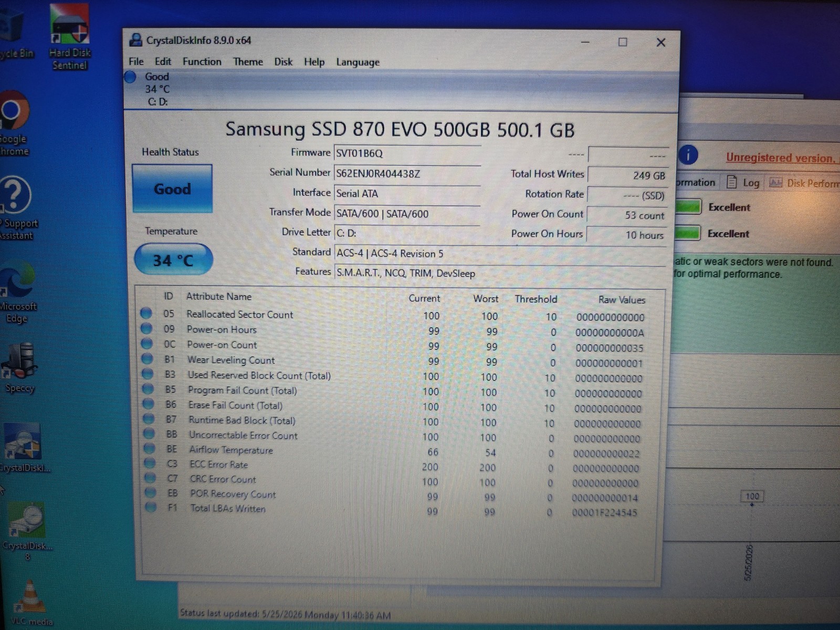Open the Function menu

(x=202, y=61)
